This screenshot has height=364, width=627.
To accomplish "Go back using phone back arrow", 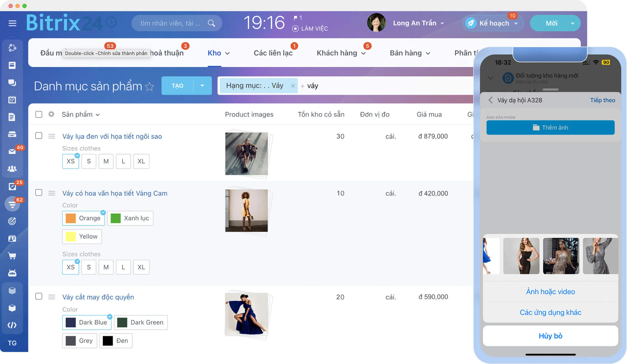I will tap(490, 100).
